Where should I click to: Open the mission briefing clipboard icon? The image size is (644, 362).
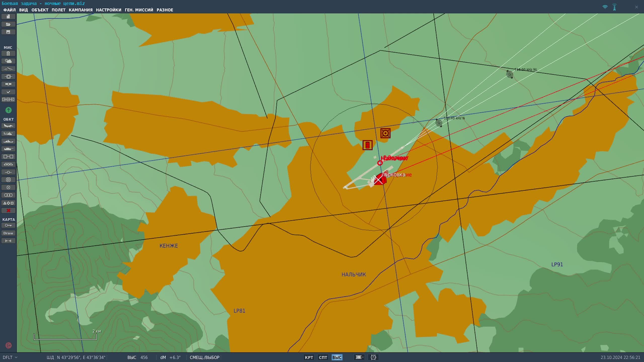(8, 54)
